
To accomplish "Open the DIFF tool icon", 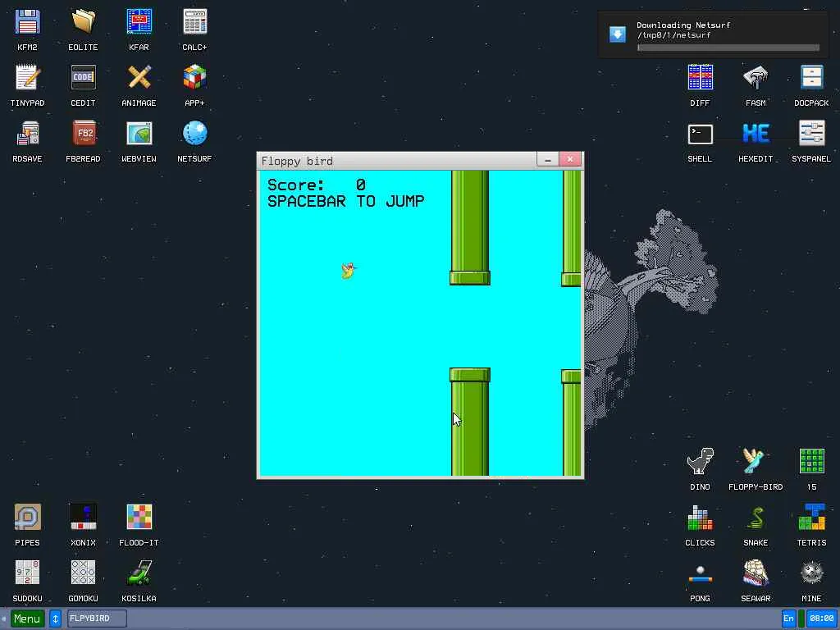I will pyautogui.click(x=701, y=78).
